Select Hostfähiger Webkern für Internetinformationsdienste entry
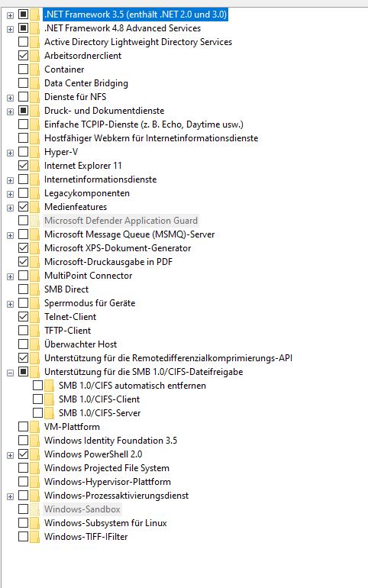The height and width of the screenshot is (588, 368). [151, 138]
